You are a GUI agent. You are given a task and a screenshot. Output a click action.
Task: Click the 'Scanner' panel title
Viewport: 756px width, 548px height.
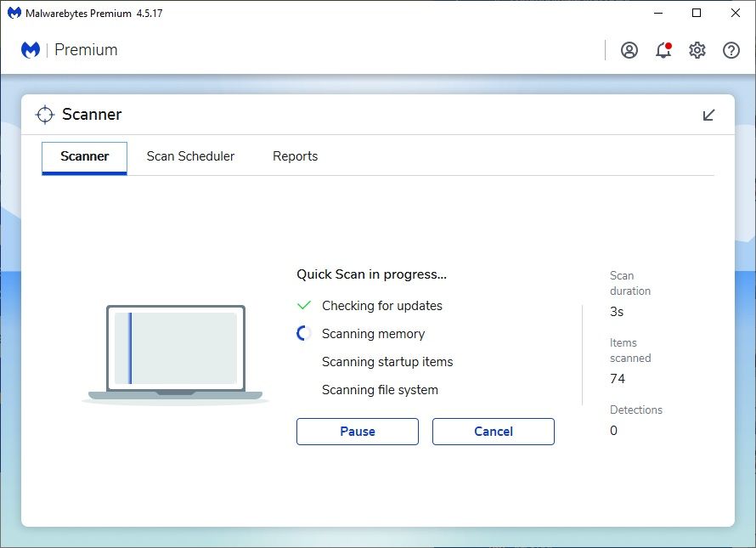[92, 115]
